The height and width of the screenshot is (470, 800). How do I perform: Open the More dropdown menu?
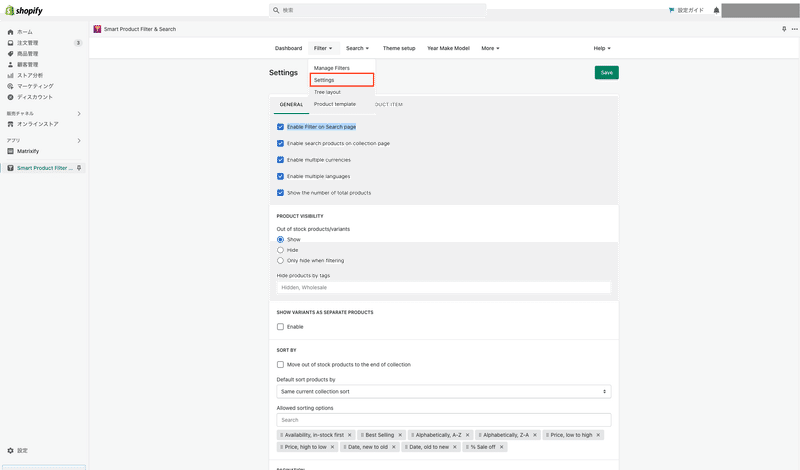(x=490, y=48)
